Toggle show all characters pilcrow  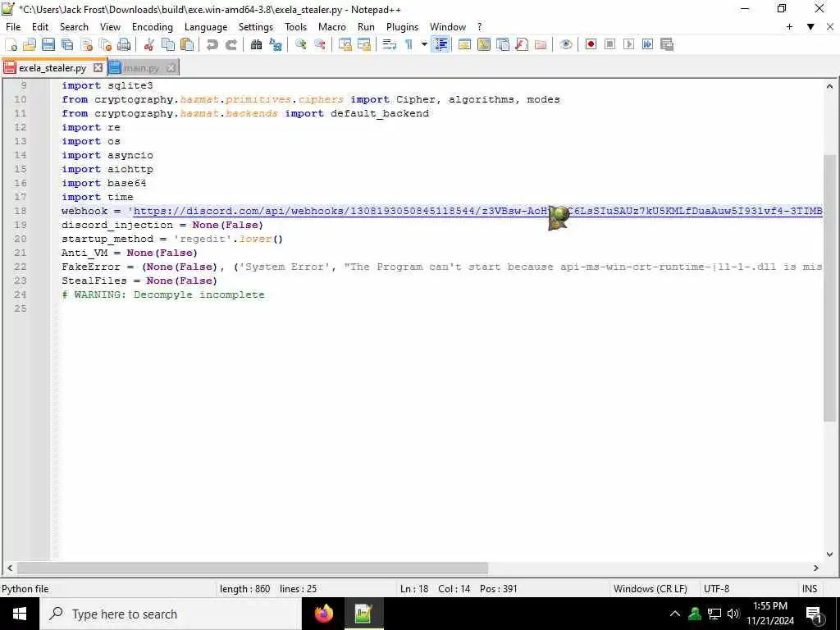click(409, 44)
